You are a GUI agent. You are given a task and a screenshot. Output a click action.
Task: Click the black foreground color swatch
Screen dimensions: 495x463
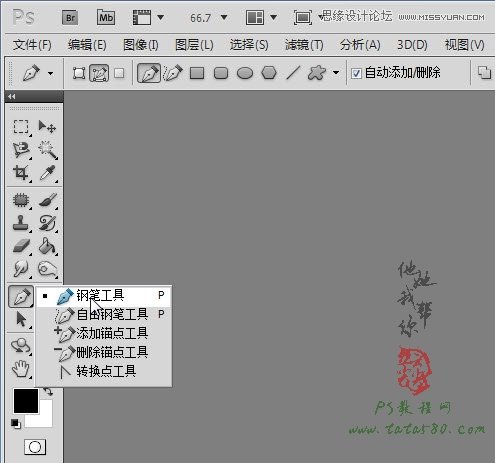[26, 401]
